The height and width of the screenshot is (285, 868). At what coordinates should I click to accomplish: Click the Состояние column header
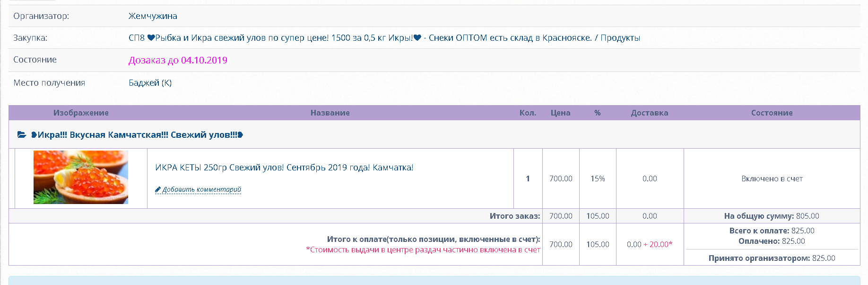click(x=772, y=113)
